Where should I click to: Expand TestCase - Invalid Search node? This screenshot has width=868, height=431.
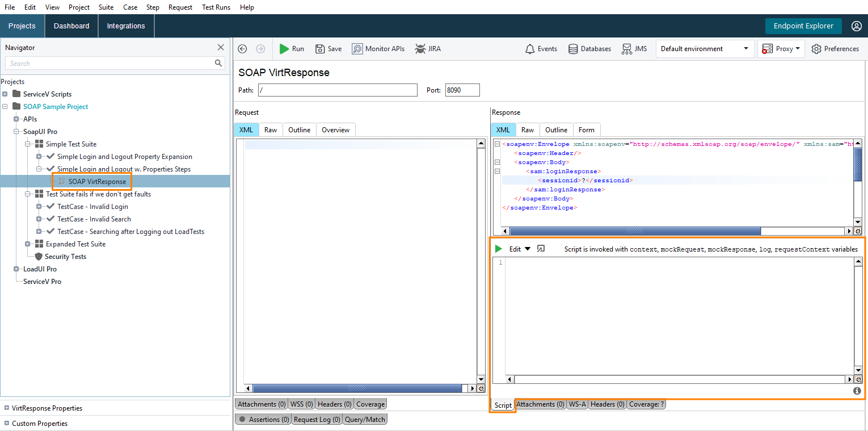pos(39,219)
